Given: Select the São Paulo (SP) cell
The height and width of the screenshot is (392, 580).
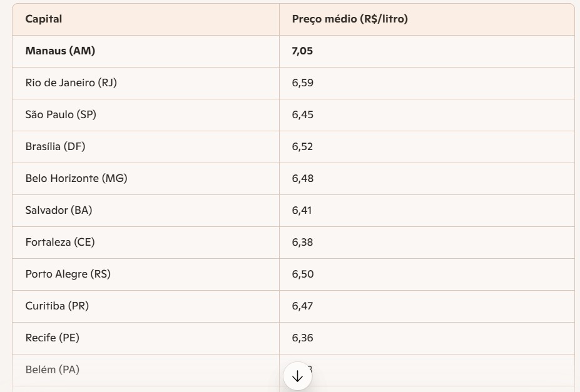Looking at the screenshot, I should (61, 115).
